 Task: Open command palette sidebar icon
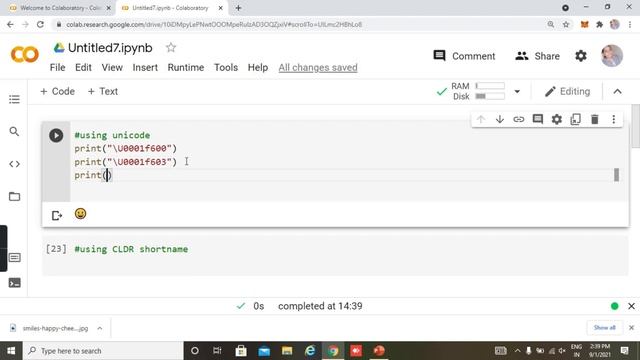[x=14, y=258]
